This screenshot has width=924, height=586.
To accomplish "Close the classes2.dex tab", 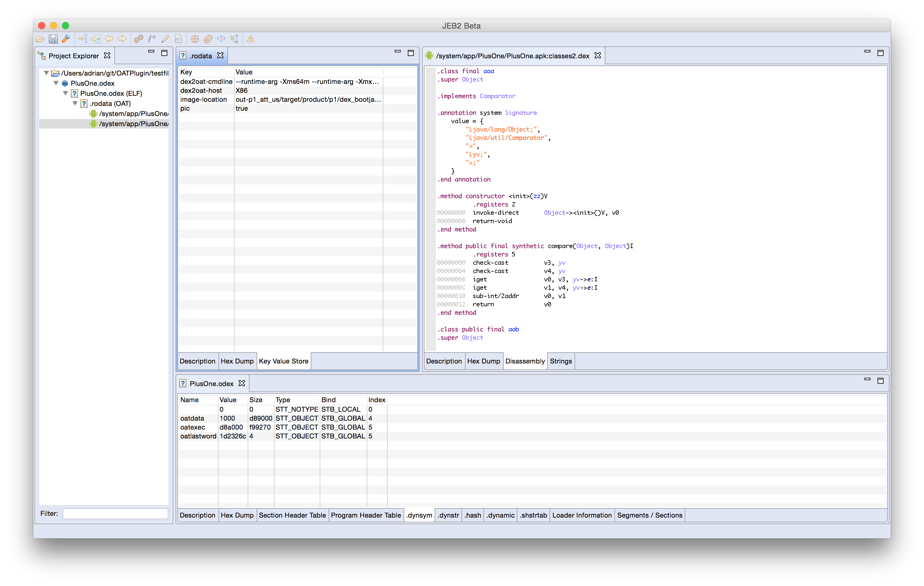I will pos(598,56).
